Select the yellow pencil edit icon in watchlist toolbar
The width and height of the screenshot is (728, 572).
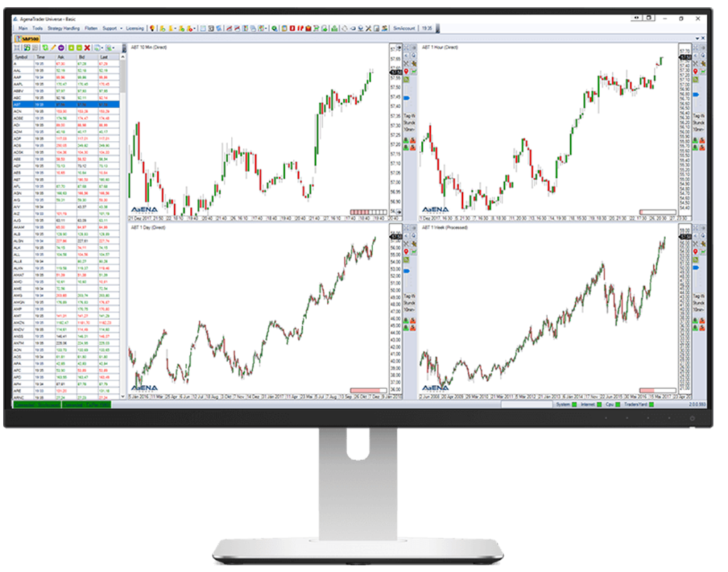coord(53,48)
